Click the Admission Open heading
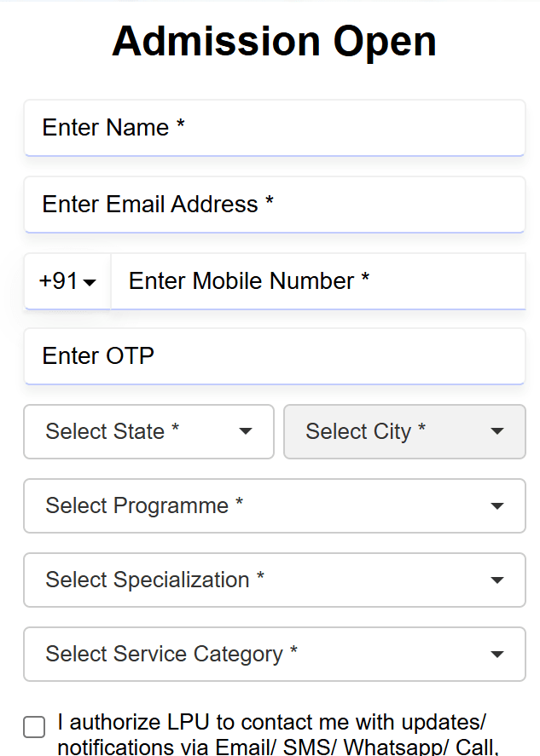The height and width of the screenshot is (756, 540). pos(274,41)
